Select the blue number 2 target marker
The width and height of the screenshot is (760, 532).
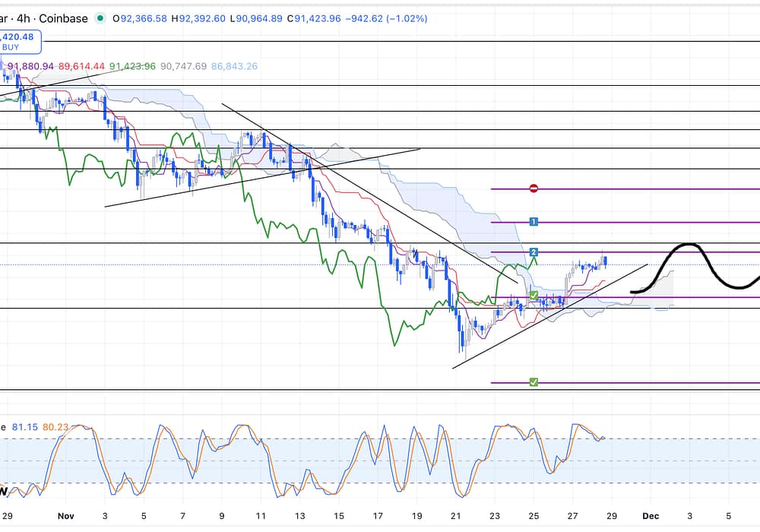pos(534,252)
